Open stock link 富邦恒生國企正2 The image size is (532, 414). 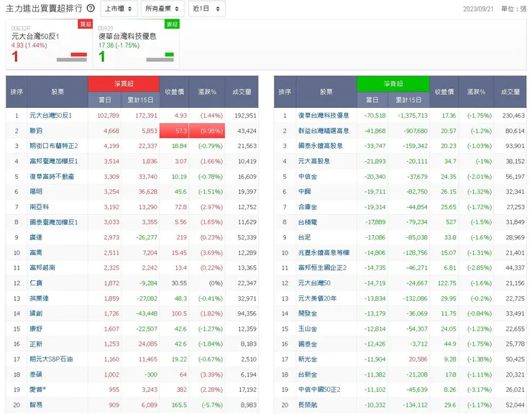[x=322, y=268]
